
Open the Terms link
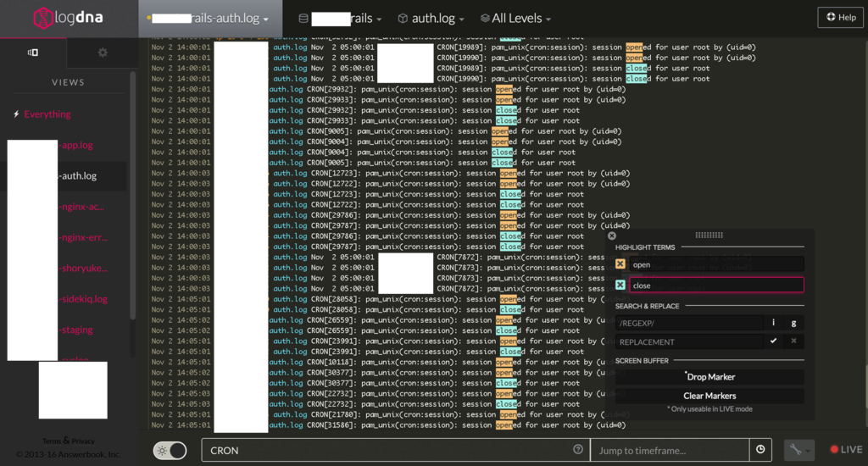tap(52, 441)
